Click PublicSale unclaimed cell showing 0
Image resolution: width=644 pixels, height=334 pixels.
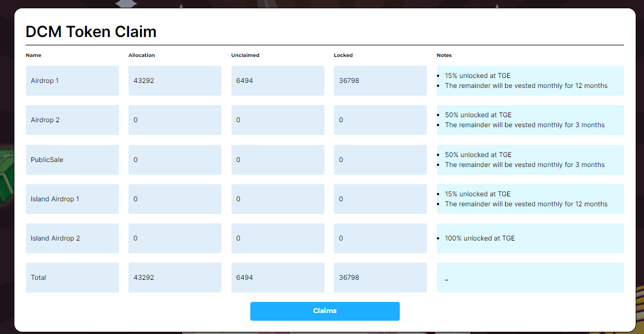(277, 160)
